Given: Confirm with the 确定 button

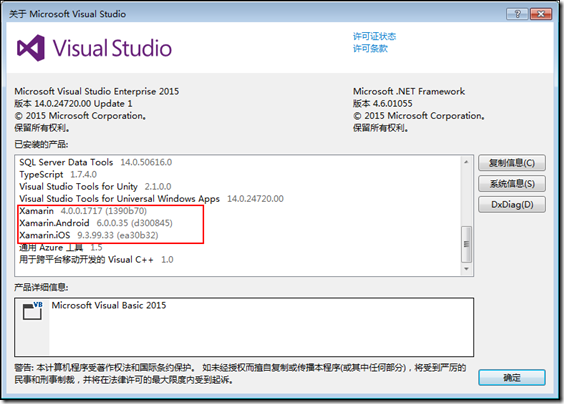Looking at the screenshot, I should coord(511,378).
